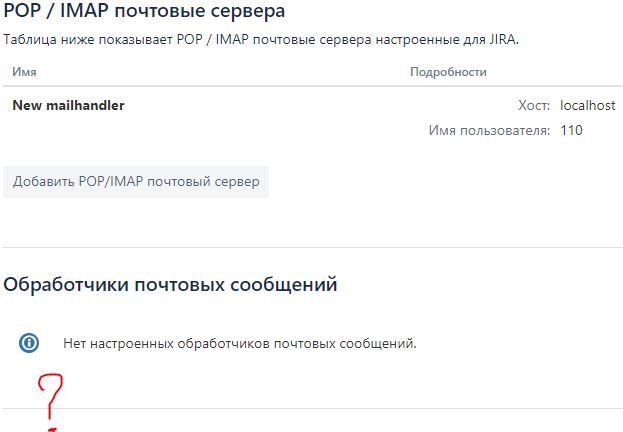The width and height of the screenshot is (623, 432).
Task: Click the dot beneath the red question mark
Action: (52, 430)
